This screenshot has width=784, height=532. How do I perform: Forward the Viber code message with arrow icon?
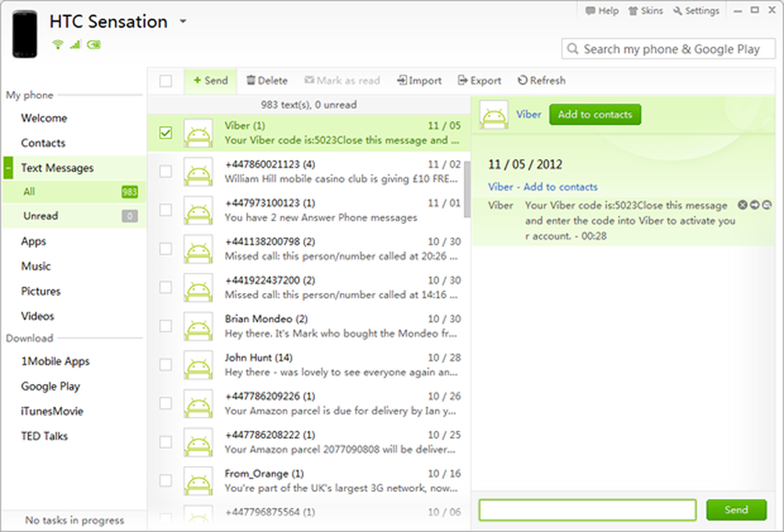(754, 204)
